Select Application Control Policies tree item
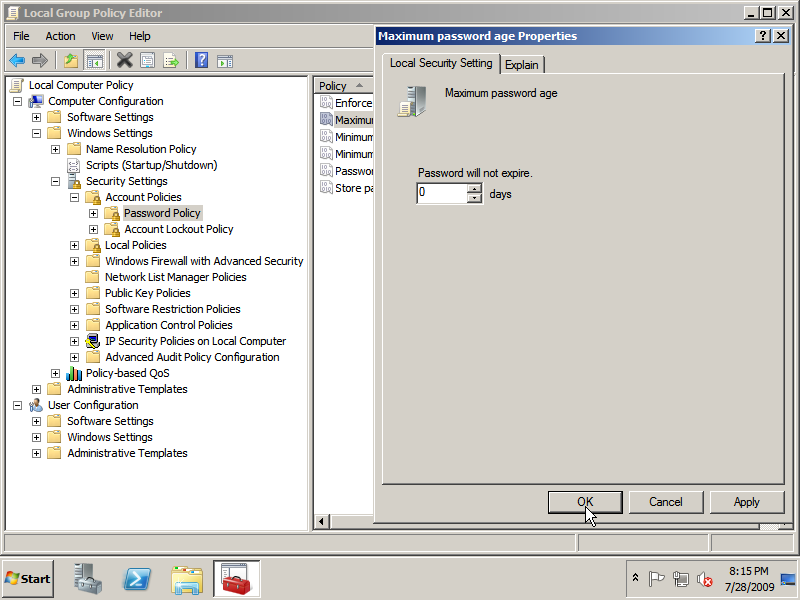 168,325
